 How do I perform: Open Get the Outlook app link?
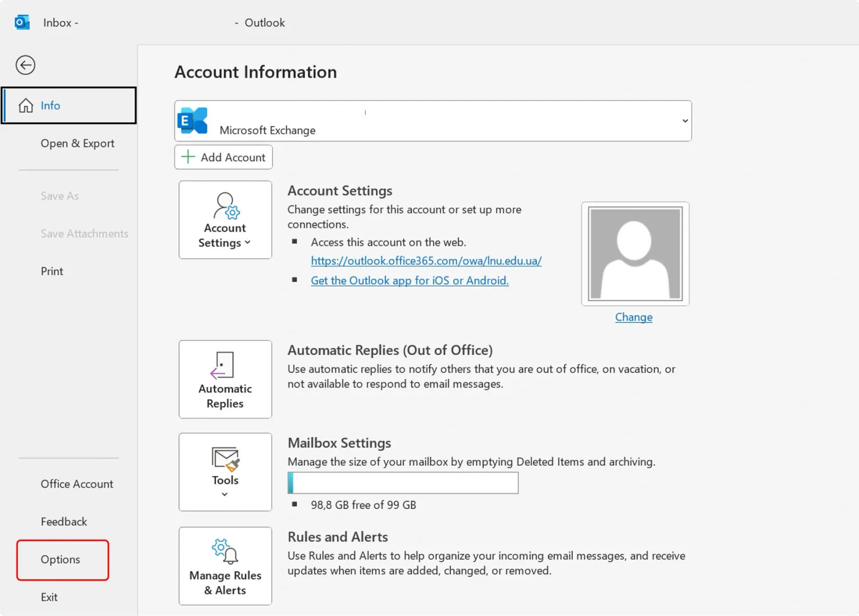410,280
